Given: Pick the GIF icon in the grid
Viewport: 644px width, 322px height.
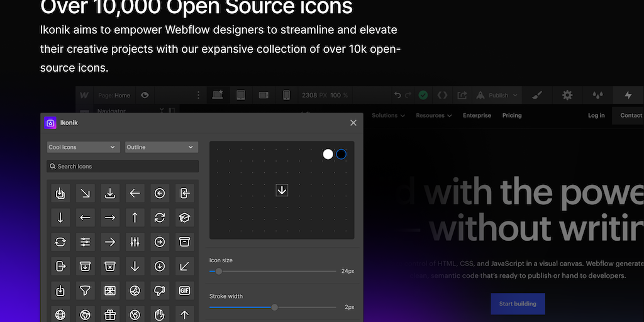Looking at the screenshot, I should [184, 291].
